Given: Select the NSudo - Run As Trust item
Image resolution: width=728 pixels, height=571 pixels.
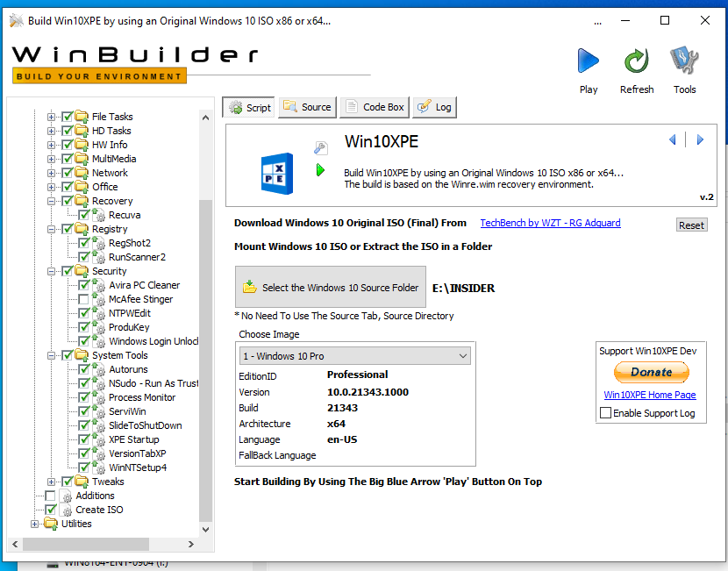Looking at the screenshot, I should [x=153, y=383].
